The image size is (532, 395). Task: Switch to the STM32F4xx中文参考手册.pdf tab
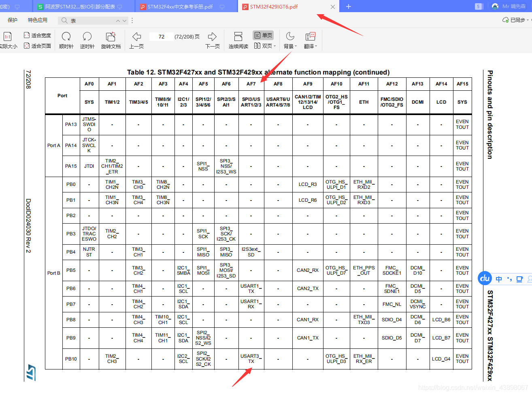pyautogui.click(x=180, y=7)
